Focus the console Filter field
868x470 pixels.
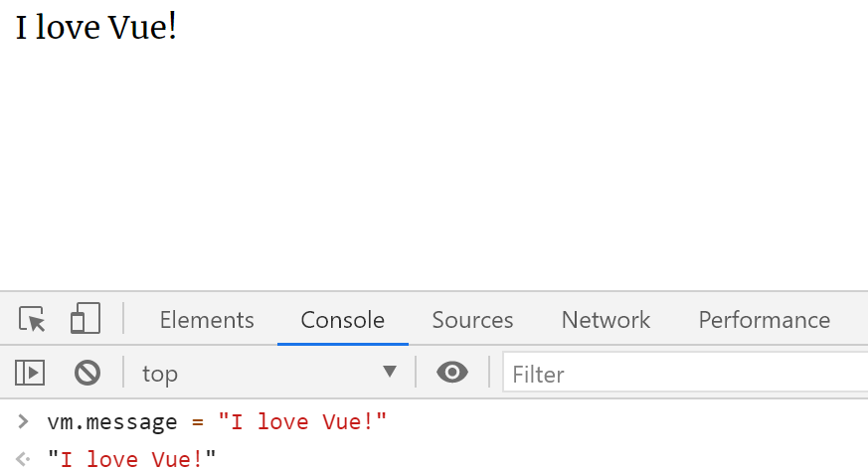pyautogui.click(x=685, y=373)
